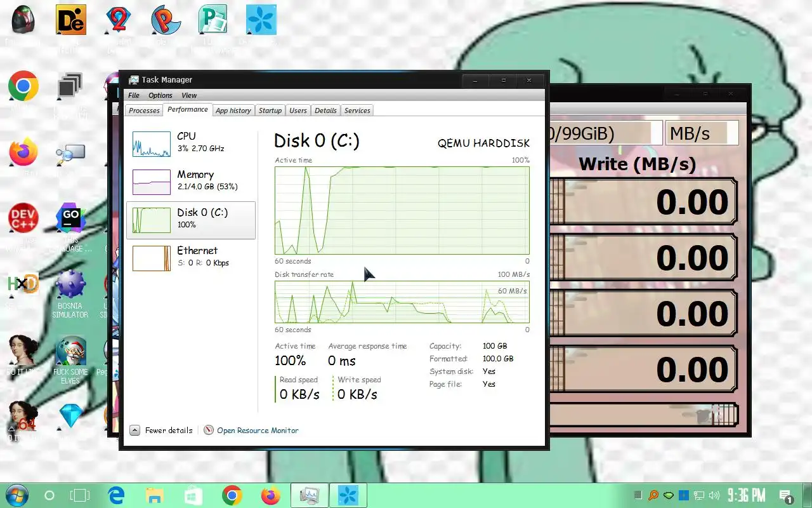This screenshot has height=508, width=812.
Task: Click the Task Manager title bar icon
Action: [x=133, y=80]
